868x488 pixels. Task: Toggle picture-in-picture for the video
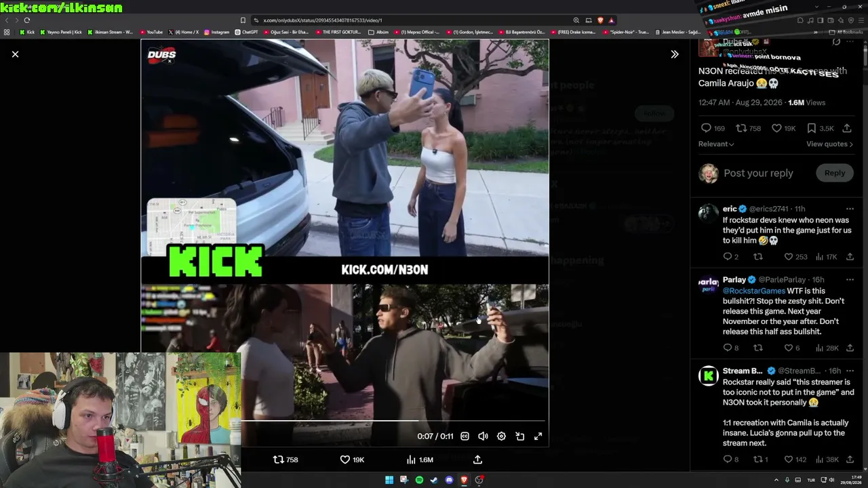(519, 436)
